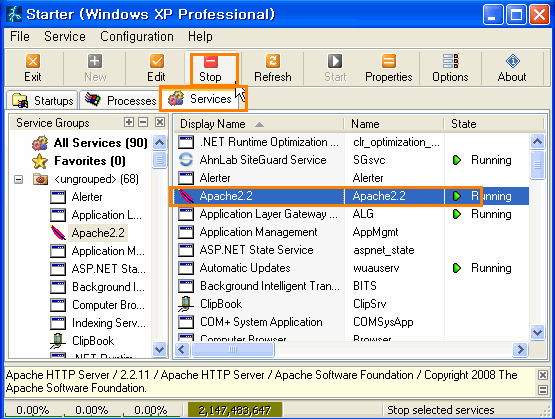Select Background Intelligent Tran... service row
The width and height of the screenshot is (555, 419).
point(352,286)
